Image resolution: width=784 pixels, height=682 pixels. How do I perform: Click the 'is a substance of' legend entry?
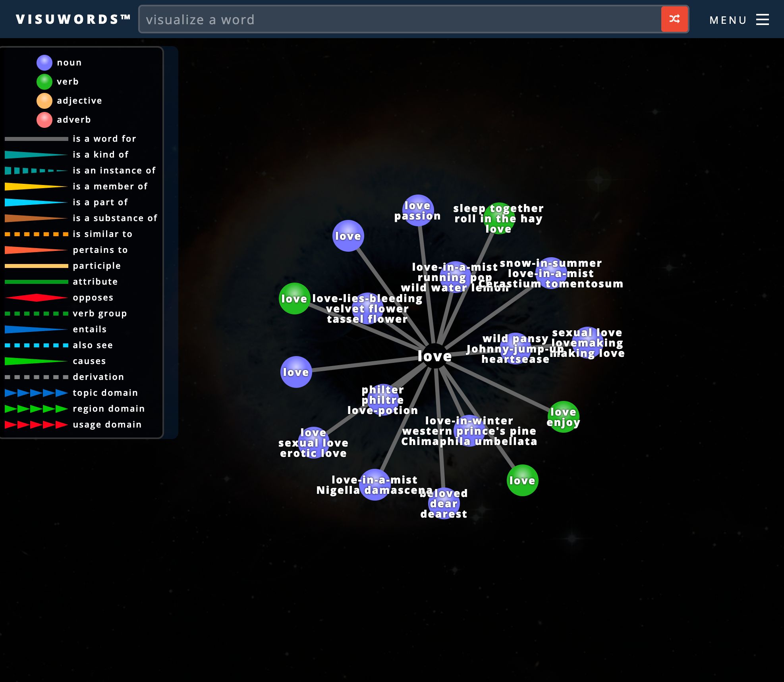(x=81, y=218)
